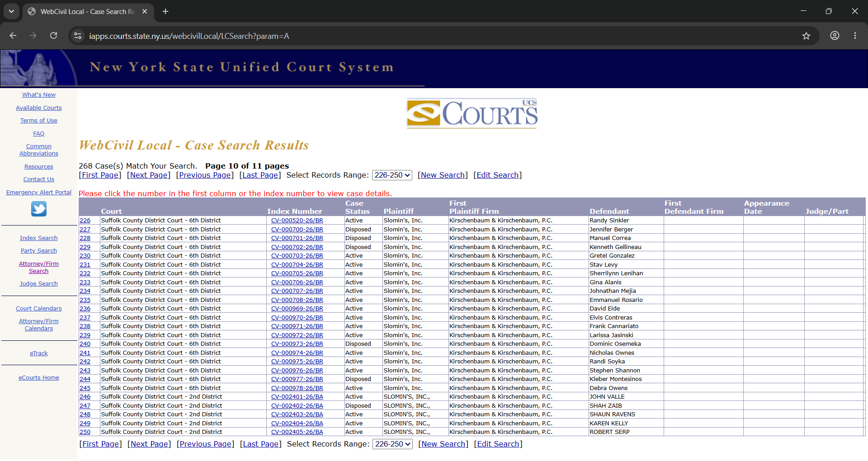Click defendant name Sherrilynn Lenihan
868x461 pixels.
point(616,273)
